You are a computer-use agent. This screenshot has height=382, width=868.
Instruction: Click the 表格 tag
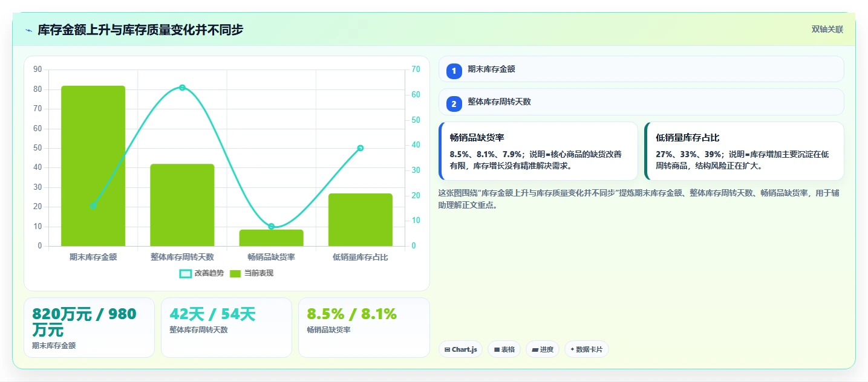tap(504, 349)
